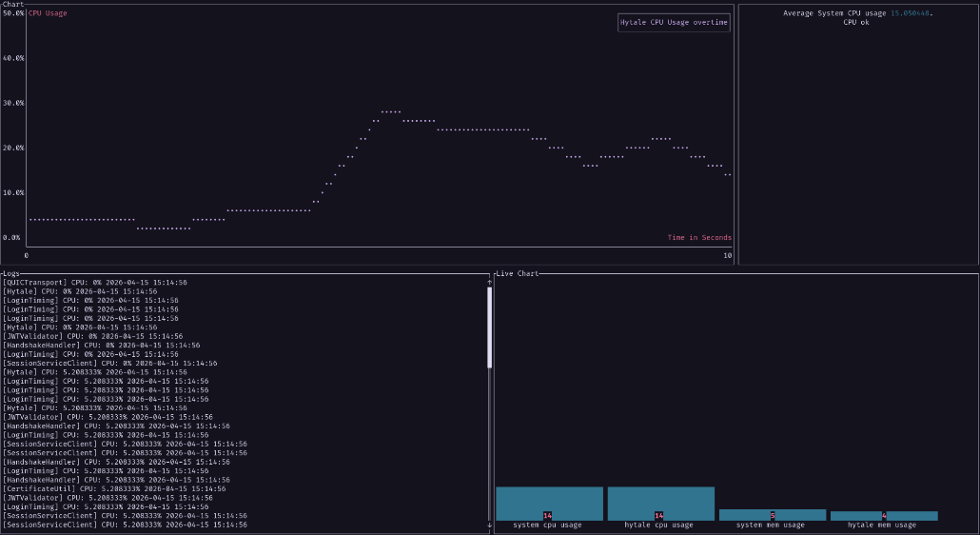This screenshot has width=980, height=535.
Task: Click the [SessionServiceClient] CPU: 0% log line
Action: [110, 363]
